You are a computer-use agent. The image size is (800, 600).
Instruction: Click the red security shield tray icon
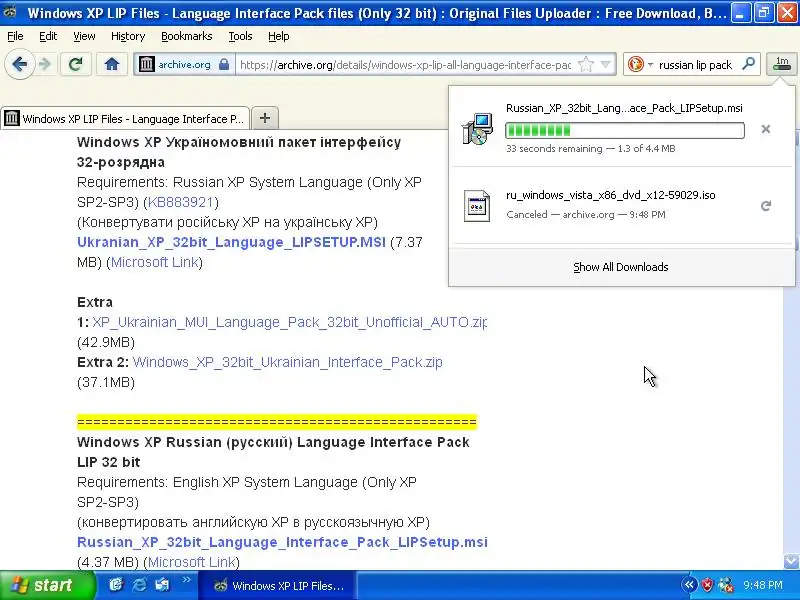(x=707, y=585)
